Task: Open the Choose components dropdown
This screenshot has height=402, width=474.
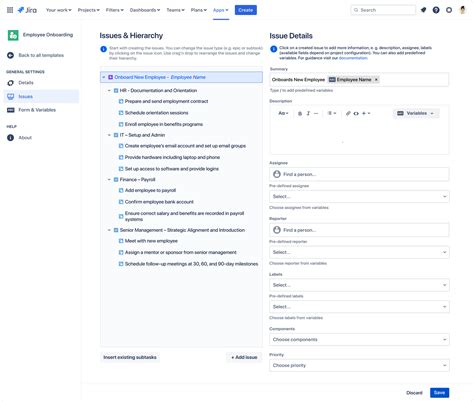Action: (359, 340)
